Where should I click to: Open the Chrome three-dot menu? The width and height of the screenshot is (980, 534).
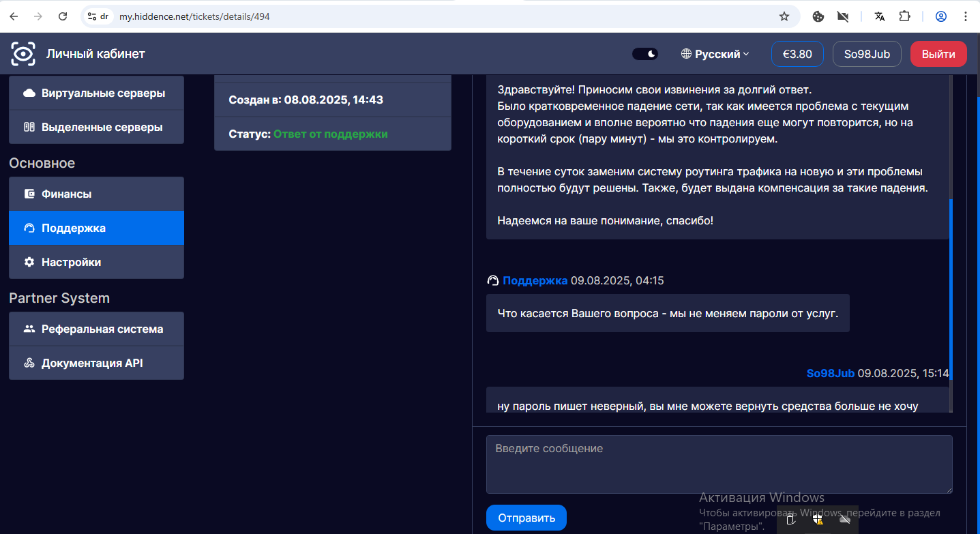[966, 16]
